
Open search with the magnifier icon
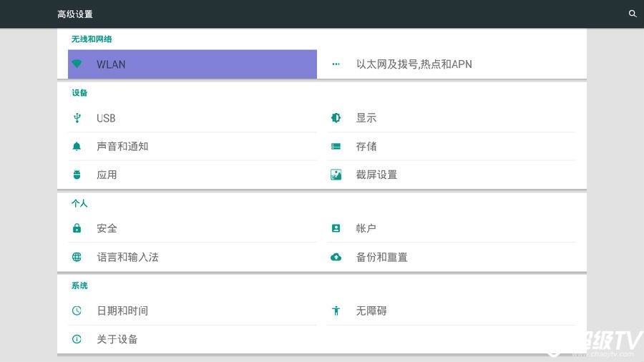[633, 14]
